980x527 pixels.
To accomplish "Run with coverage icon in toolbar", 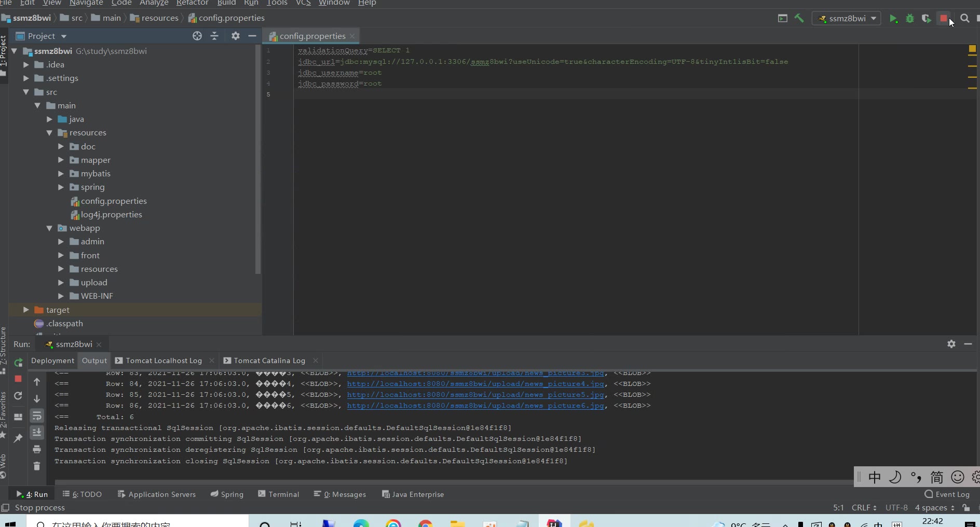I will [927, 19].
